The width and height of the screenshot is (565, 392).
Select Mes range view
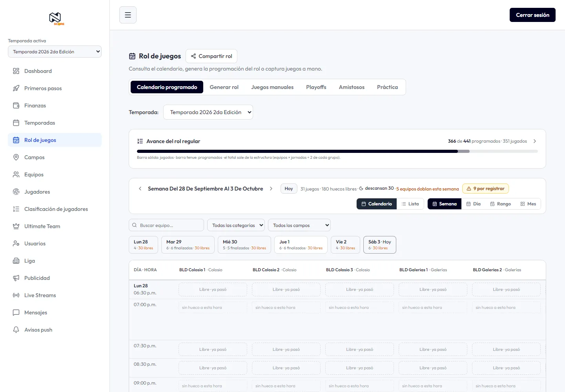(x=528, y=204)
